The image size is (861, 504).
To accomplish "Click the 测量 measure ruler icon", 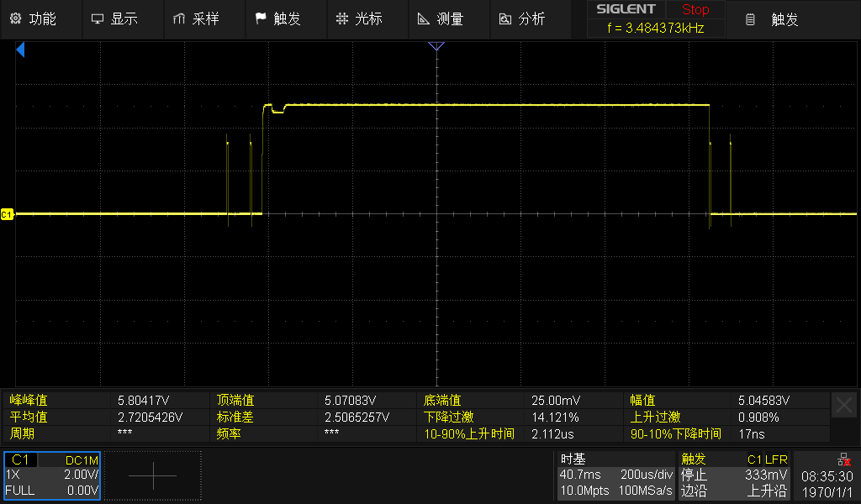I will click(423, 18).
